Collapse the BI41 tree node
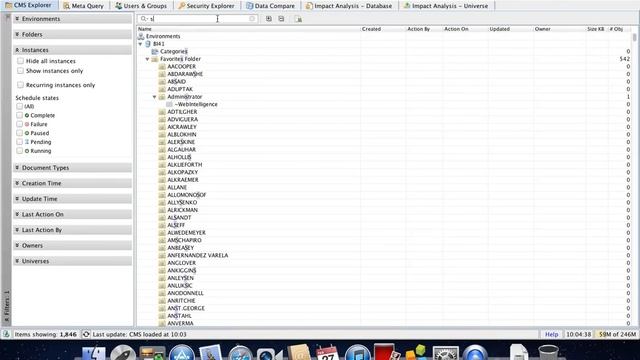The height and width of the screenshot is (360, 640). [140, 44]
